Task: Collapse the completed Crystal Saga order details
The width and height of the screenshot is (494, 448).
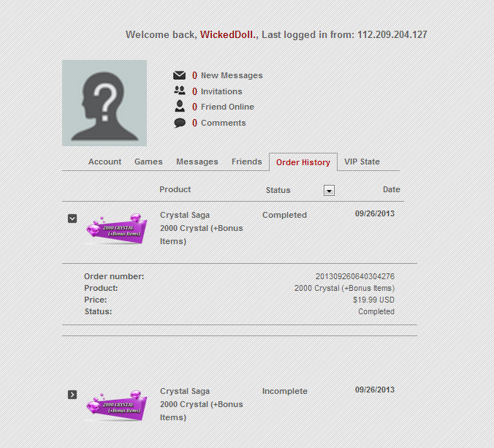Action: [x=72, y=219]
